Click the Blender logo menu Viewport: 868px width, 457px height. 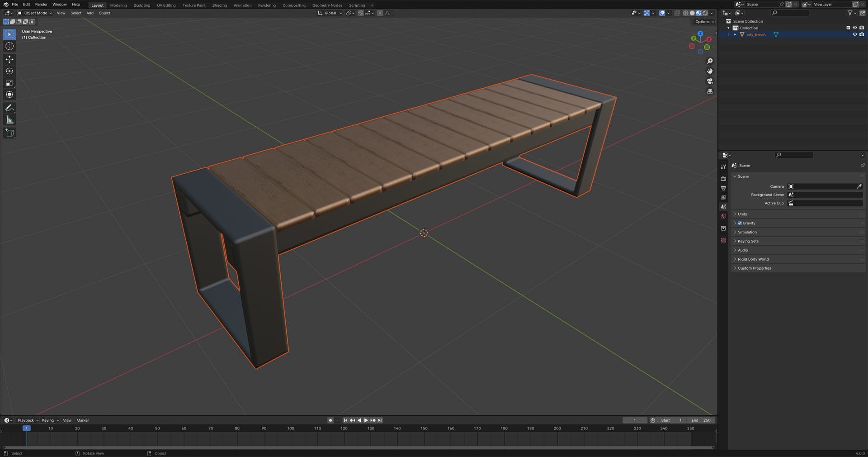click(x=5, y=5)
